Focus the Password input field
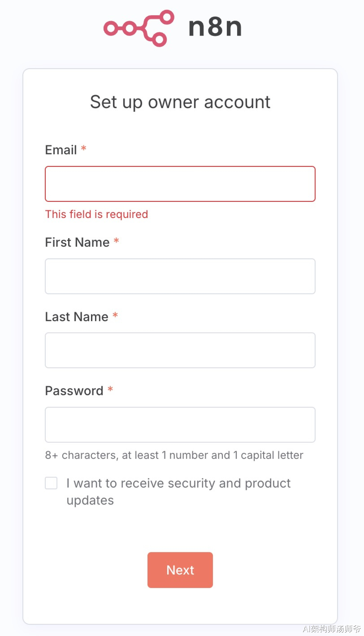Image resolution: width=364 pixels, height=636 pixels. [x=180, y=425]
